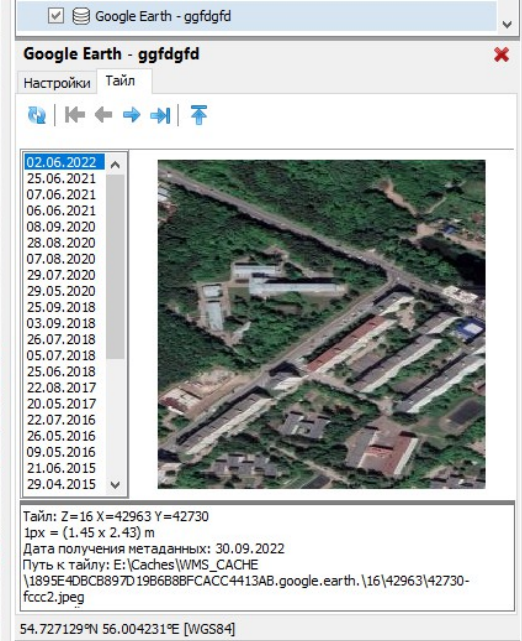Viewport: 522px width, 641px height.
Task: Click the coordinates 54.727129°N 56.004231°E in status bar
Action: click(127, 629)
